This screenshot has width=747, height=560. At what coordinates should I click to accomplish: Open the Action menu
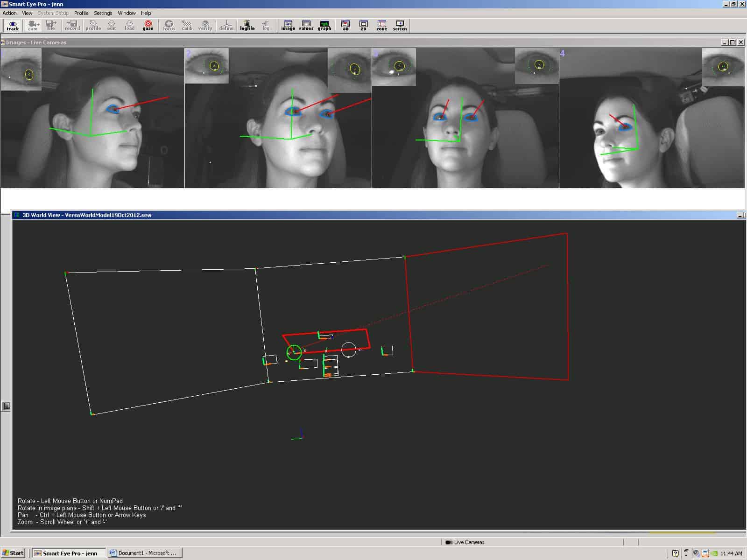point(9,13)
